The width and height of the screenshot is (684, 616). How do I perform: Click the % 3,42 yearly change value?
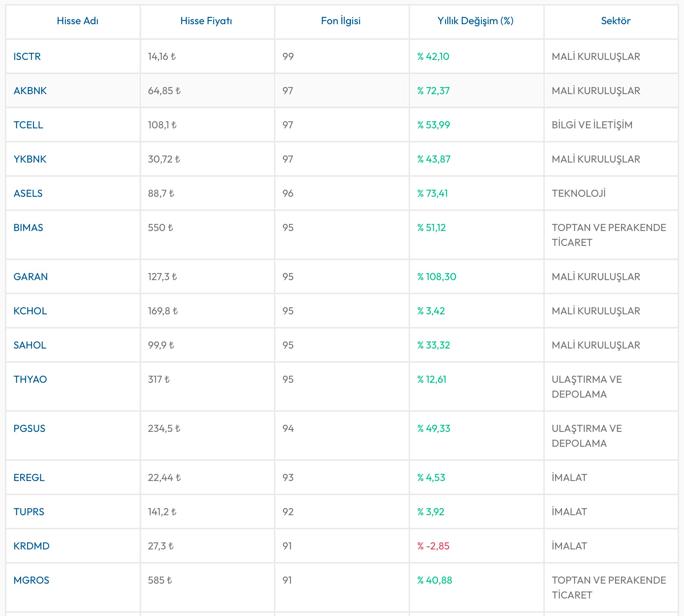coord(431,311)
